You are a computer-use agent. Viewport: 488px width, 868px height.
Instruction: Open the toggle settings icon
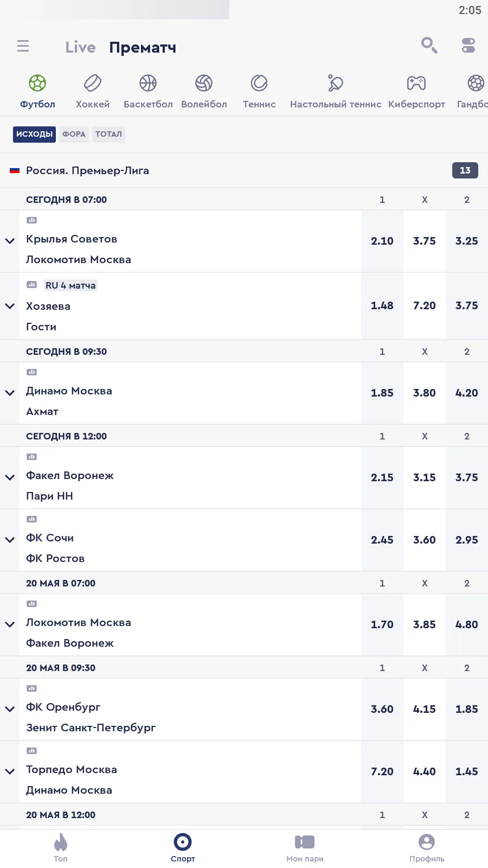pos(468,45)
